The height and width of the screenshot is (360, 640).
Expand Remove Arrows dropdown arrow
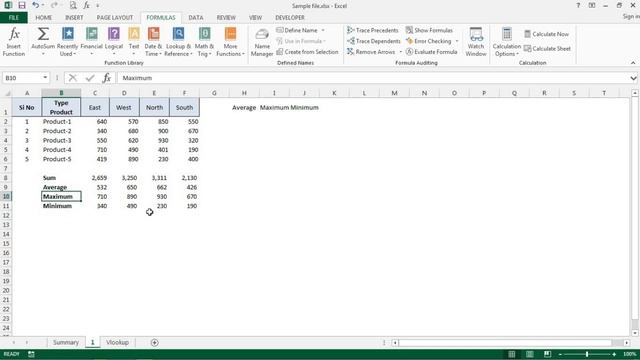[400, 52]
